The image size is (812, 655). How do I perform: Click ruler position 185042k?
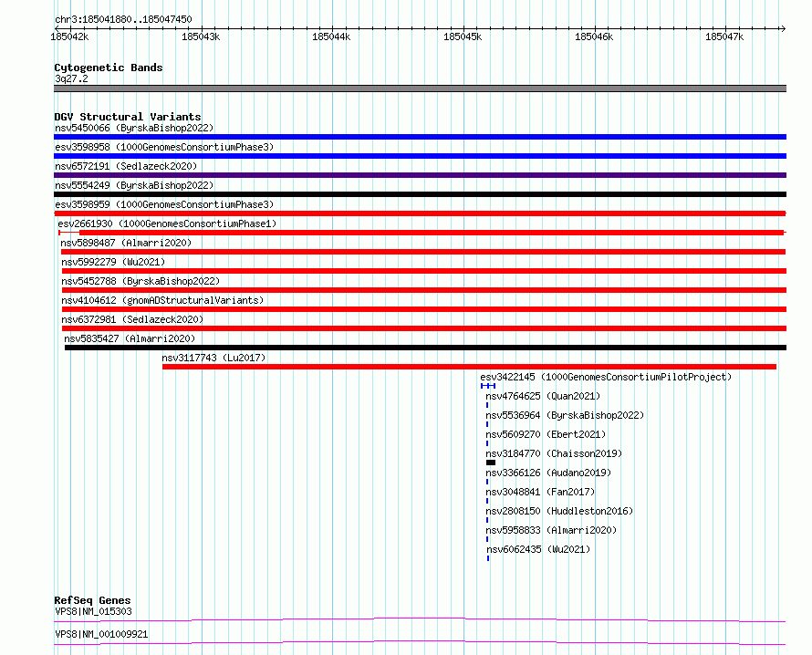[69, 36]
